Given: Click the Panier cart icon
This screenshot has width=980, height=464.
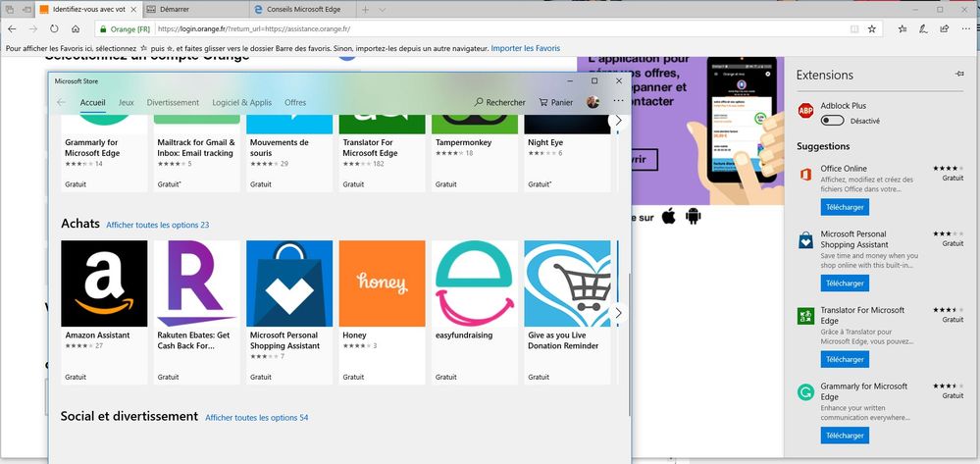Looking at the screenshot, I should 542,102.
